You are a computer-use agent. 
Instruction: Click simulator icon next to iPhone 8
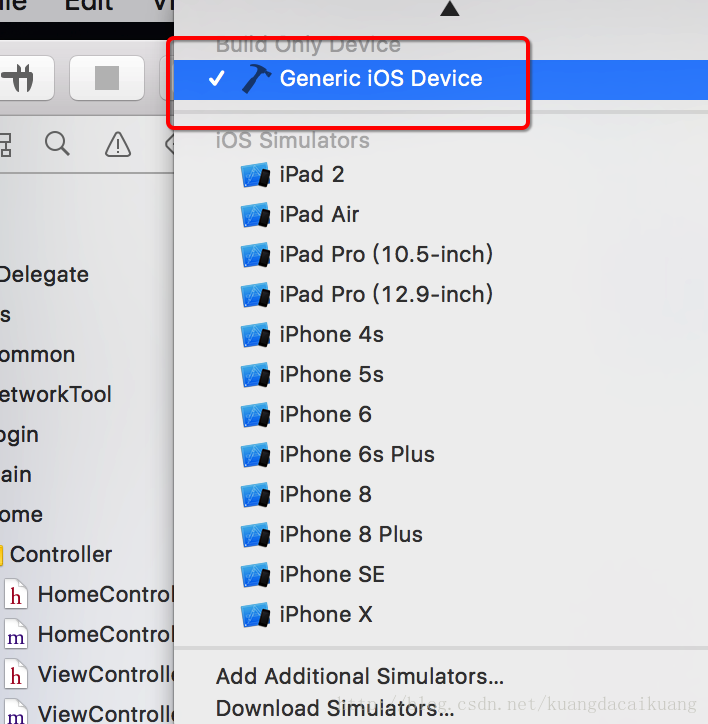(x=255, y=495)
